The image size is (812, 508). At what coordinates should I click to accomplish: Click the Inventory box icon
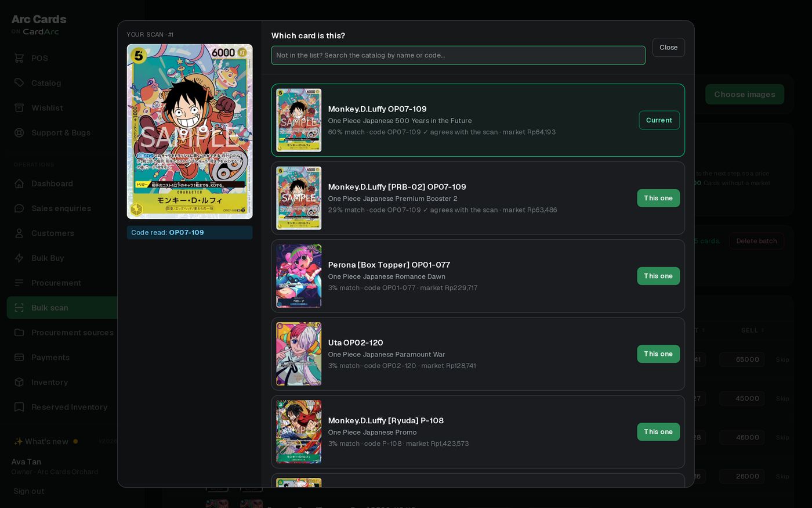(19, 383)
